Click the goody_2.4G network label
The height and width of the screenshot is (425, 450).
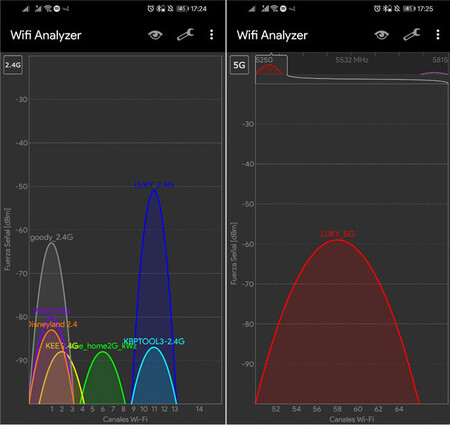pyautogui.click(x=51, y=237)
